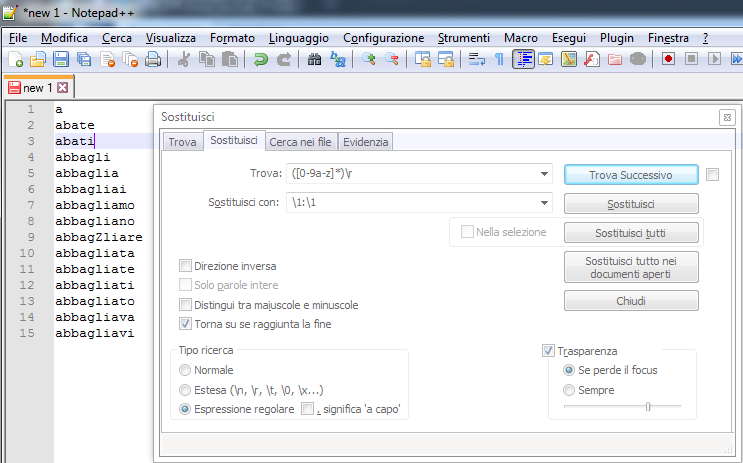This screenshot has width=743, height=463.
Task: Click the Sostituisci tutti button
Action: [631, 233]
